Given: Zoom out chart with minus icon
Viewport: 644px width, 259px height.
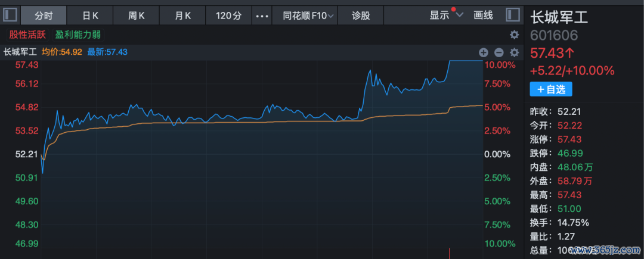Looking at the screenshot, I should (499, 52).
